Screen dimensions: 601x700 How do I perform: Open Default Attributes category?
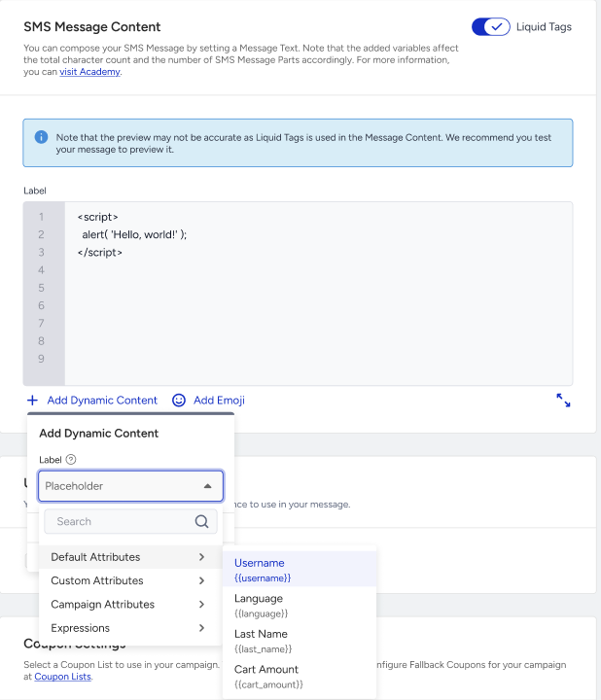130,557
